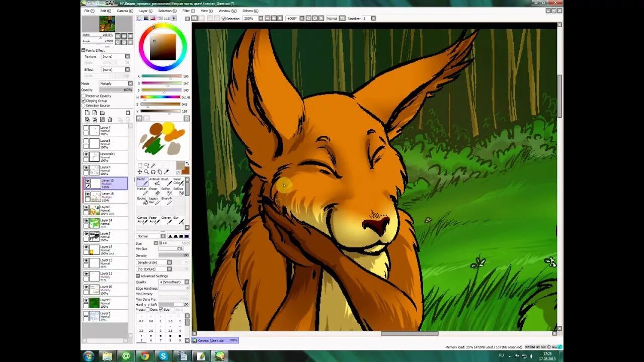Viewport: 644px width, 362px height.
Task: Hide the Linework1 layer
Action: pyautogui.click(x=86, y=154)
